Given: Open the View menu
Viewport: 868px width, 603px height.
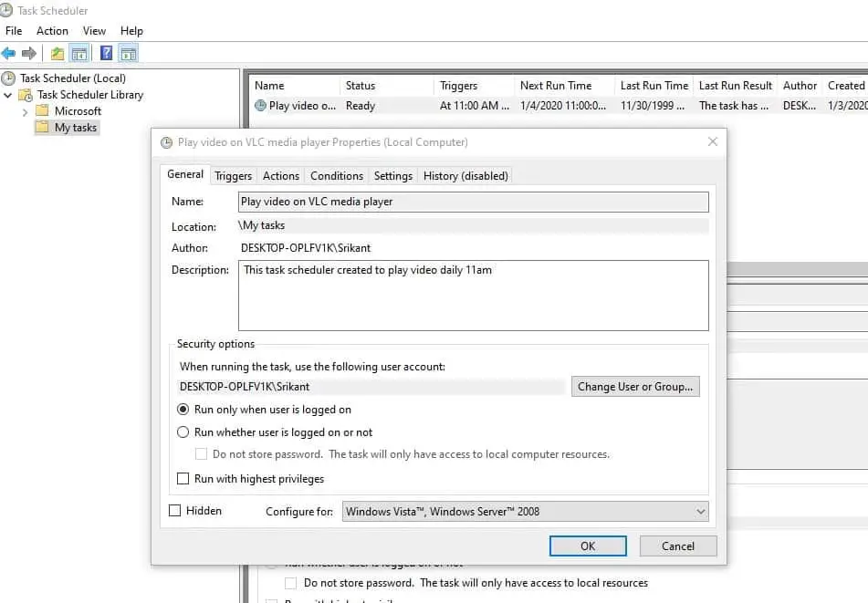Looking at the screenshot, I should pyautogui.click(x=94, y=31).
